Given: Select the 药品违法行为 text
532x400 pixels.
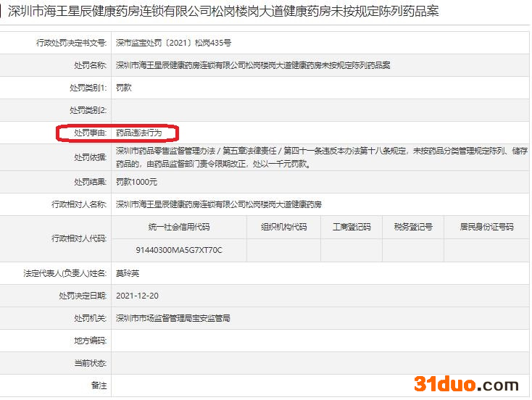Looking at the screenshot, I should pos(144,133).
